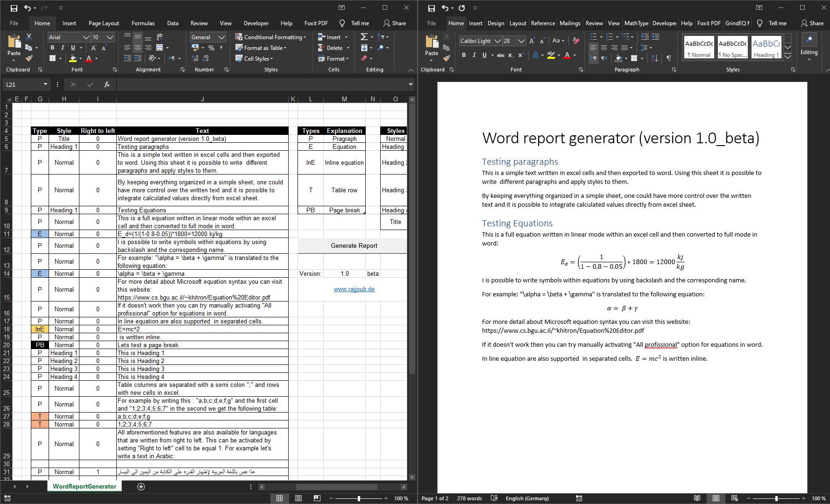The image size is (830, 504).
Task: Click the Text Highlight Color icon in Word
Action: (x=552, y=55)
